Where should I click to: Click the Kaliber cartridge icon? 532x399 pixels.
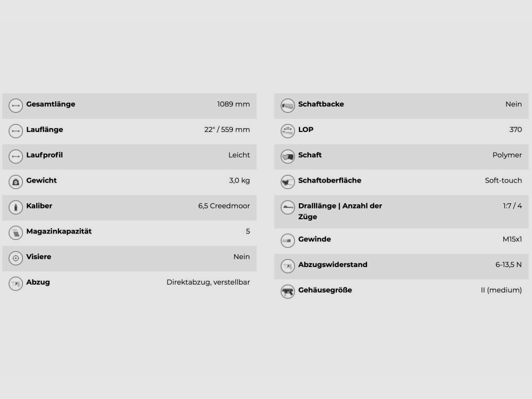pyautogui.click(x=16, y=207)
